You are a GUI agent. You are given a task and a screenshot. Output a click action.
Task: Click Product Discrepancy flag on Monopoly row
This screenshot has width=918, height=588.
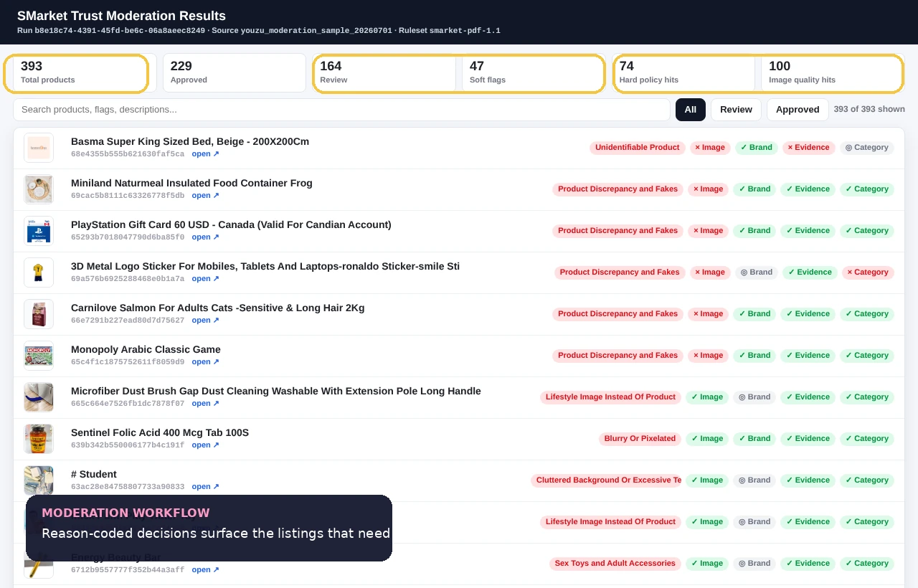[617, 356]
